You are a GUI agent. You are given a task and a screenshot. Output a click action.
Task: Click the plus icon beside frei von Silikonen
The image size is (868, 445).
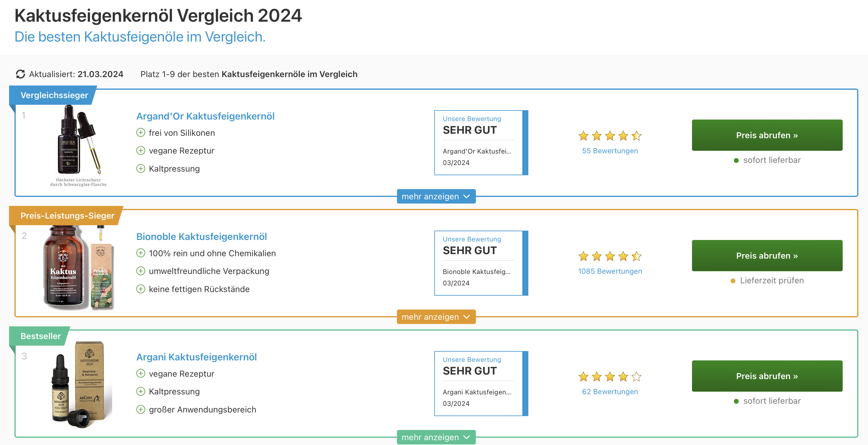[x=140, y=132]
